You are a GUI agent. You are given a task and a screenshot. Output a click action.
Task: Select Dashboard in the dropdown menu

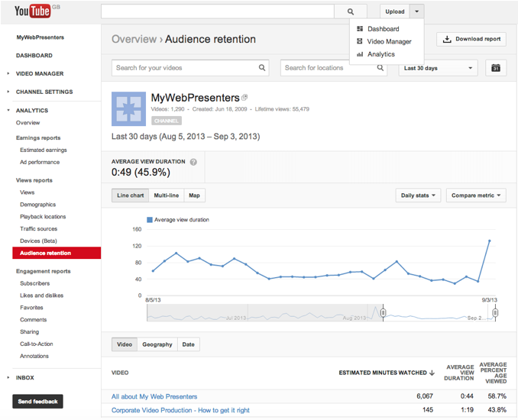tap(383, 29)
